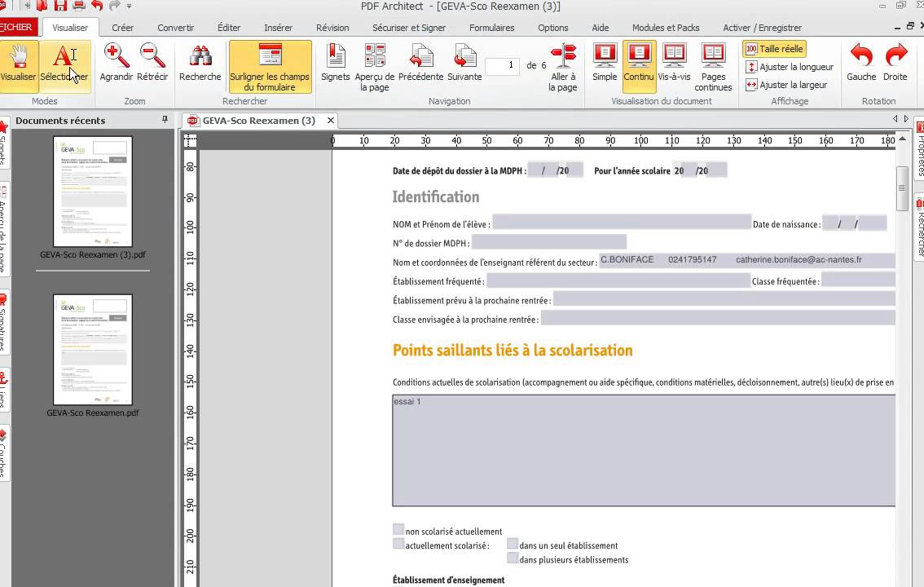
Task: Switch to the Révision tab
Action: tap(332, 28)
